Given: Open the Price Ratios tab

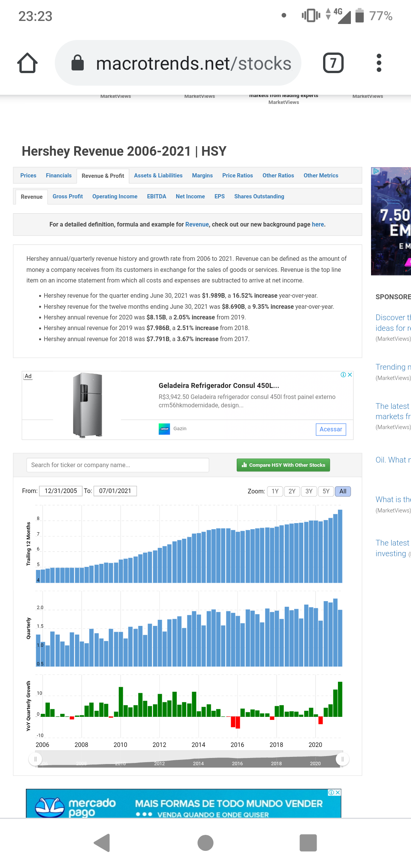Looking at the screenshot, I should tap(237, 176).
